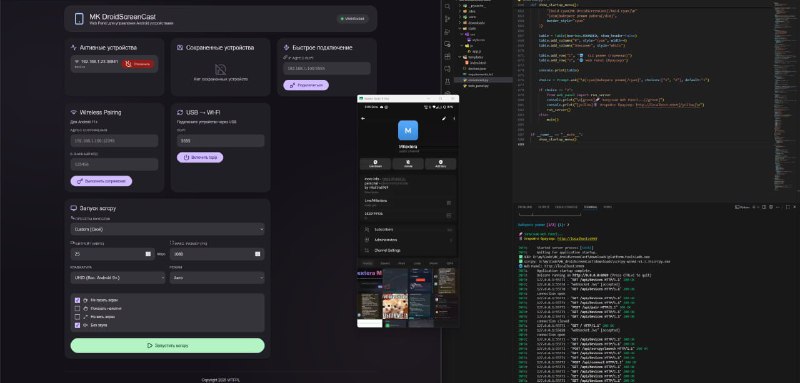The image size is (800, 383).
Task: Switch to the DEBUG CONSOLE tab in VS Code
Action: coord(566,207)
